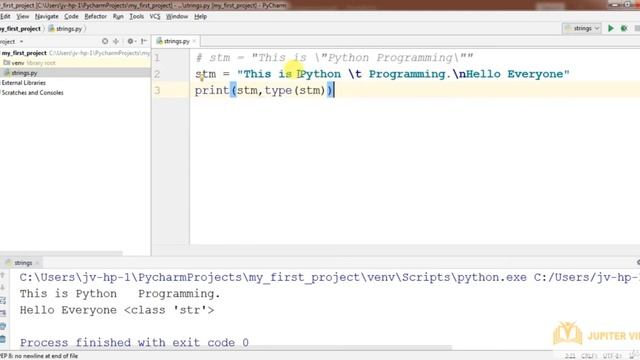
Task: Toggle soft-wrap icon in Run panel sidebar
Action: 2,301
